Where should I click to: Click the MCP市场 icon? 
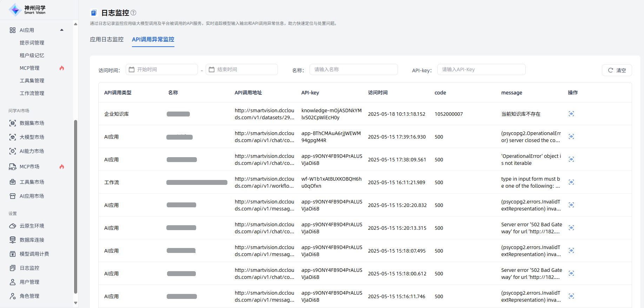[x=13, y=167]
